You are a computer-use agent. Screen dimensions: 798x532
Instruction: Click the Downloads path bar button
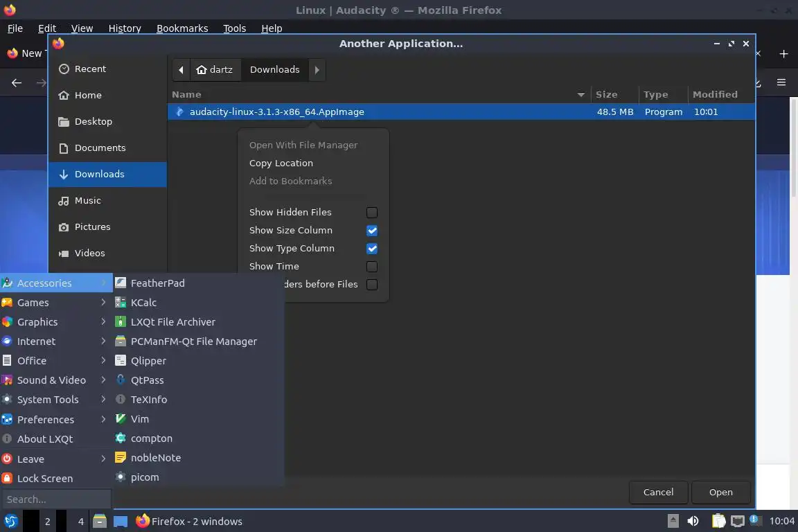point(274,70)
